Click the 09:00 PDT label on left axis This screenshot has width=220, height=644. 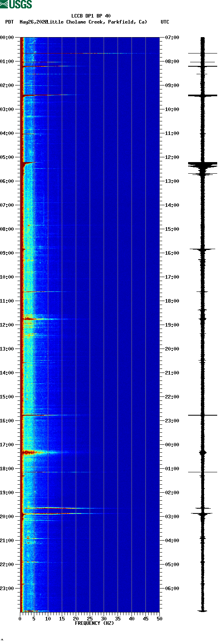coord(7,253)
